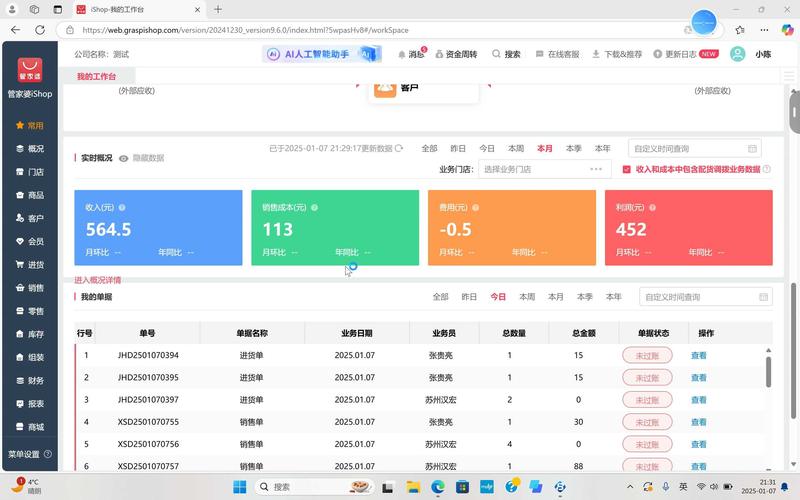Open the 商品 products sidebar item

[x=30, y=195]
